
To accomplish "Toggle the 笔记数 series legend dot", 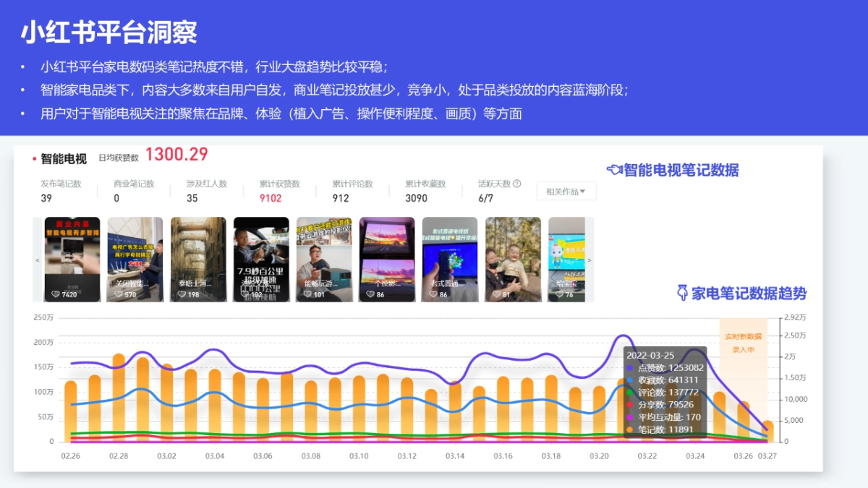I will pyautogui.click(x=629, y=429).
